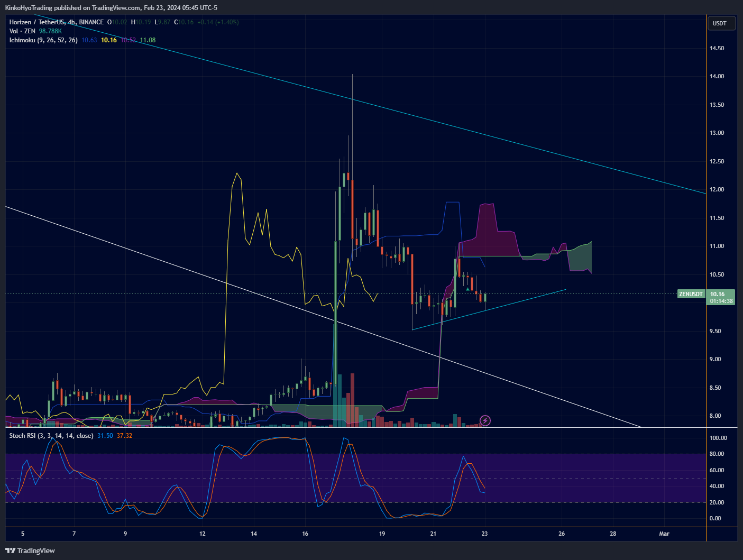
Task: Click the 8.00 price axis label
Action: [716, 416]
